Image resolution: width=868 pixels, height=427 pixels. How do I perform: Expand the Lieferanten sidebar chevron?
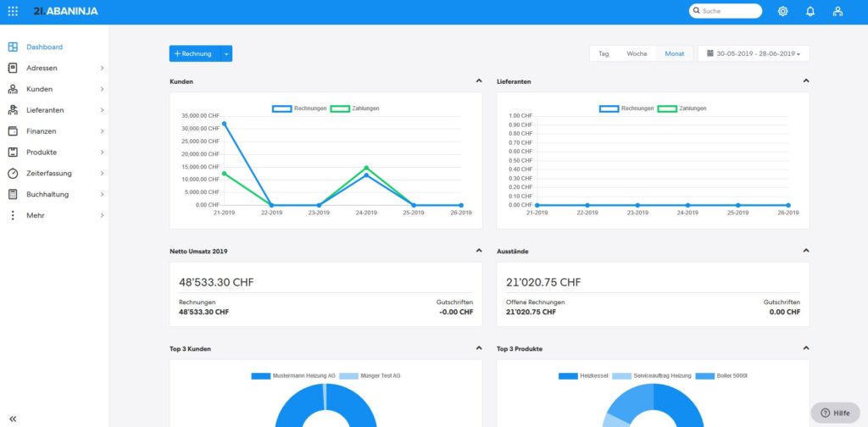pos(102,110)
